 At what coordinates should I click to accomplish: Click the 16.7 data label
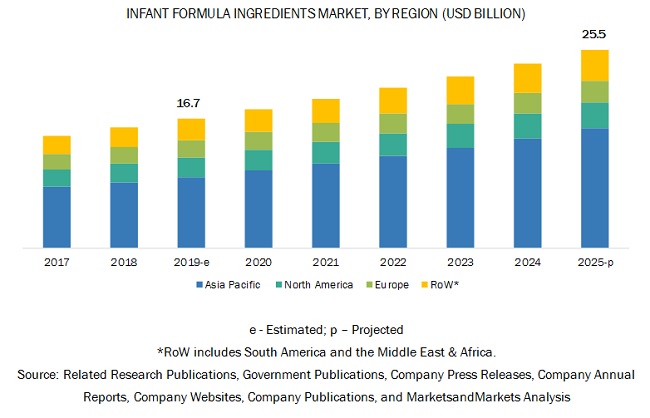click(191, 103)
